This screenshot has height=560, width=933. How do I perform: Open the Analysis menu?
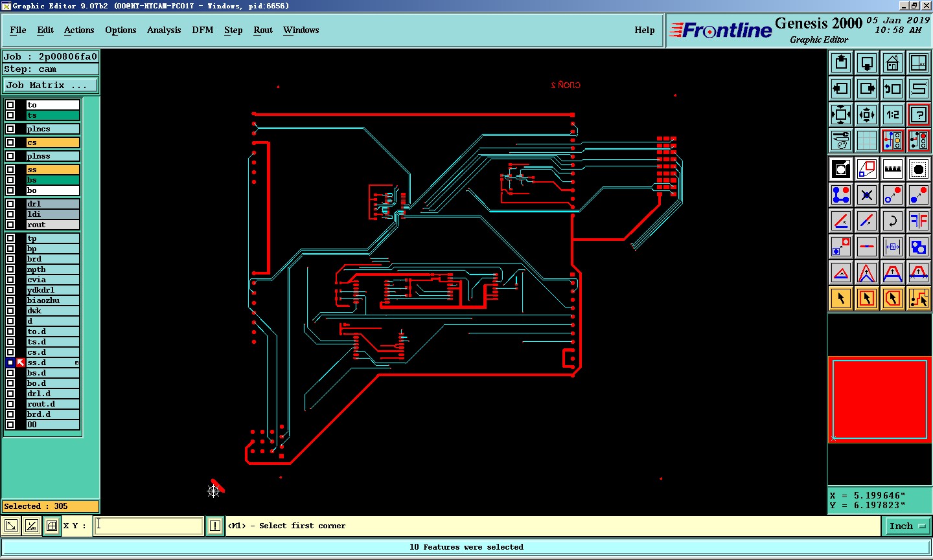pyautogui.click(x=164, y=30)
